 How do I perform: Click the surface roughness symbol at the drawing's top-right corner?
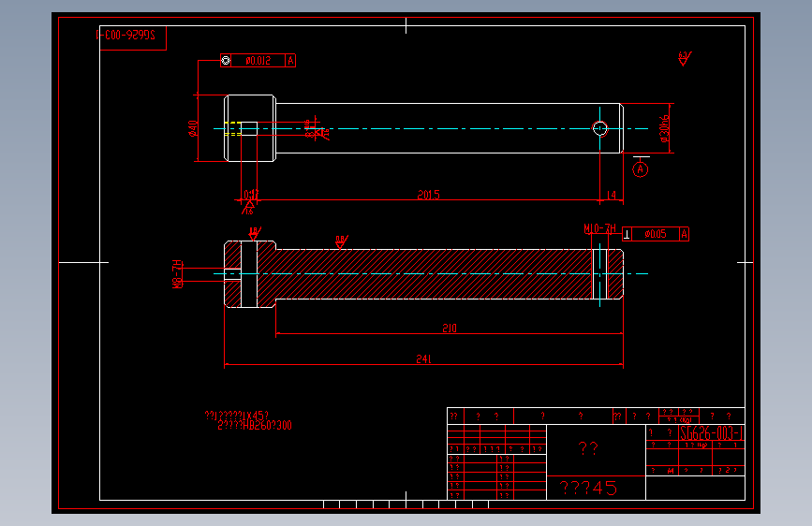[685, 58]
